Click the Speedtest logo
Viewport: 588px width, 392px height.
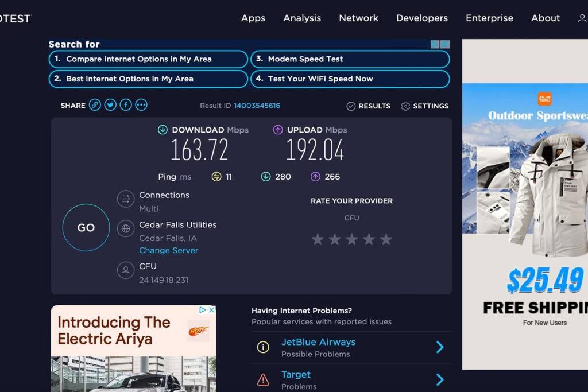tap(15, 19)
